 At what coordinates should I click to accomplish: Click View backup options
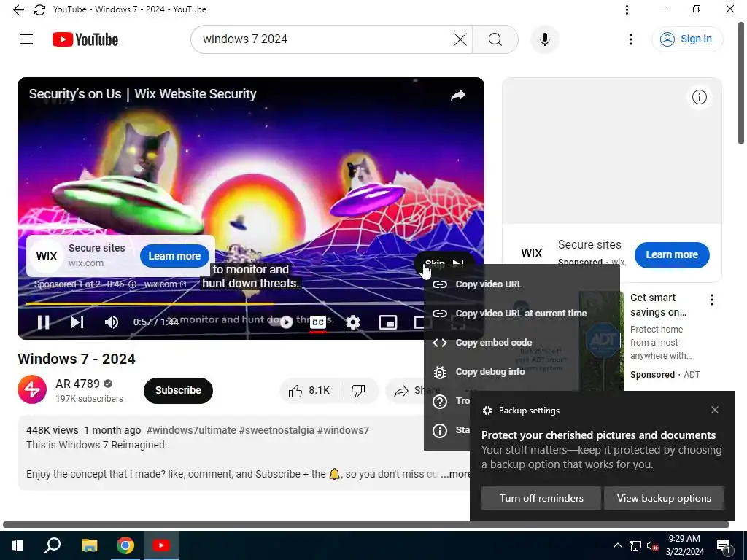[664, 498]
